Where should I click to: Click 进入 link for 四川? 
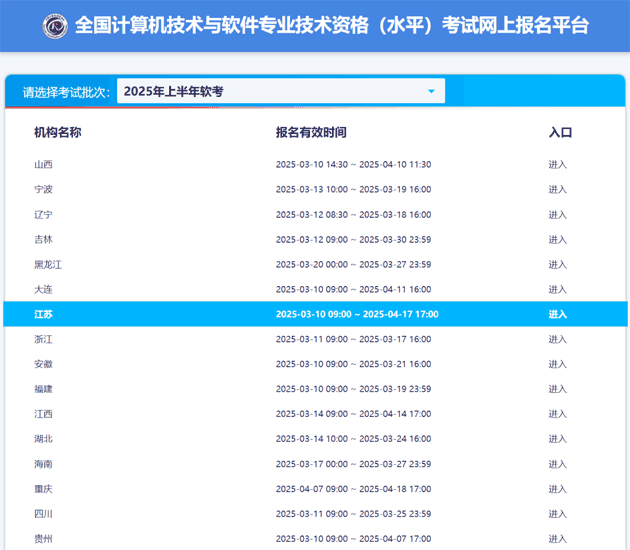tap(558, 514)
